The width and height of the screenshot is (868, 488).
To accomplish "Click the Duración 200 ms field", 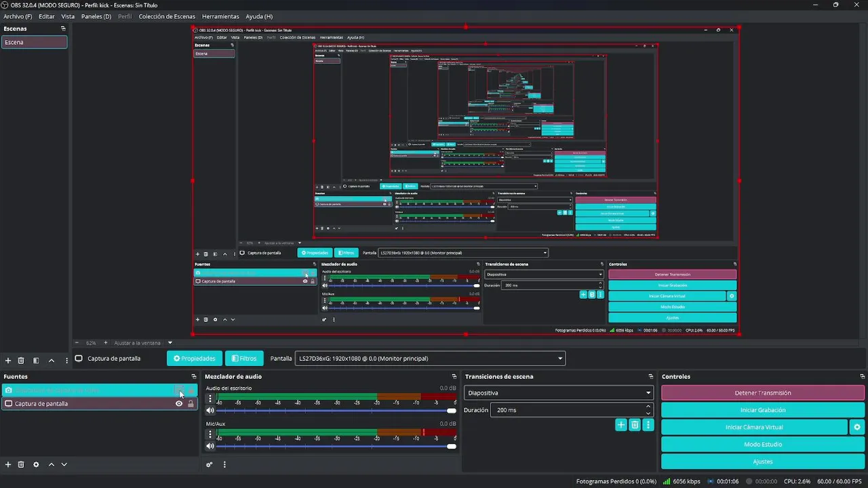I will [x=572, y=410].
